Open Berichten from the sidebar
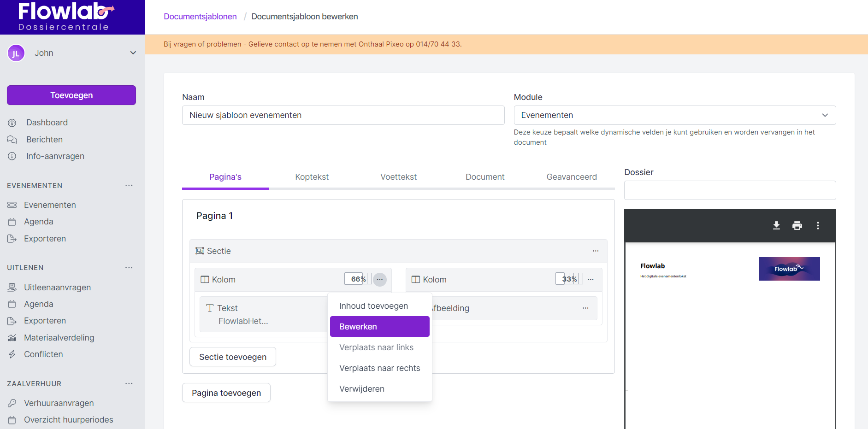The width and height of the screenshot is (868, 429). pyautogui.click(x=44, y=140)
